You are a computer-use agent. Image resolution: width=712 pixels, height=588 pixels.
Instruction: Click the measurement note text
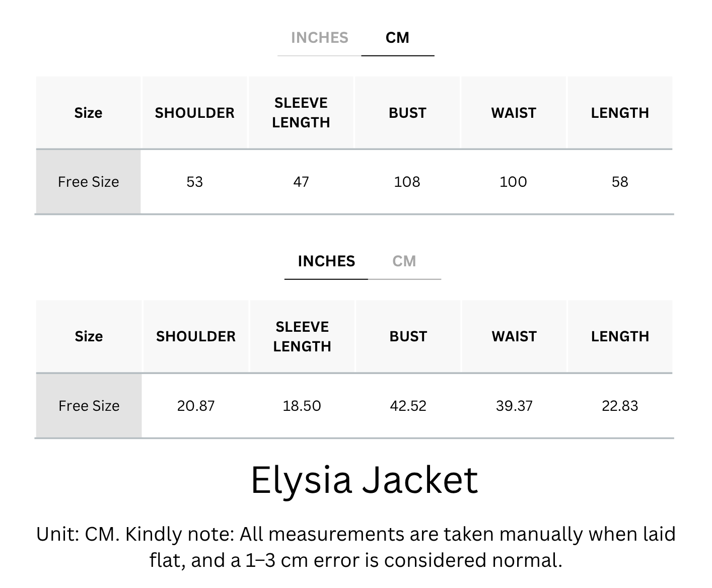click(x=356, y=547)
